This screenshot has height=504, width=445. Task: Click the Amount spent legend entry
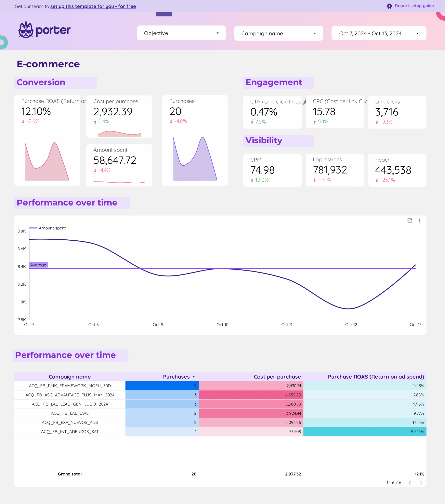click(x=52, y=228)
